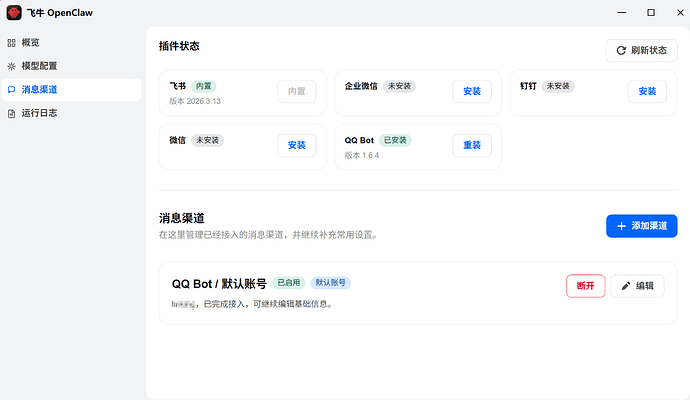690x400 pixels.
Task: Click the refresh arrow icon in 刷新状态
Action: [x=621, y=51]
